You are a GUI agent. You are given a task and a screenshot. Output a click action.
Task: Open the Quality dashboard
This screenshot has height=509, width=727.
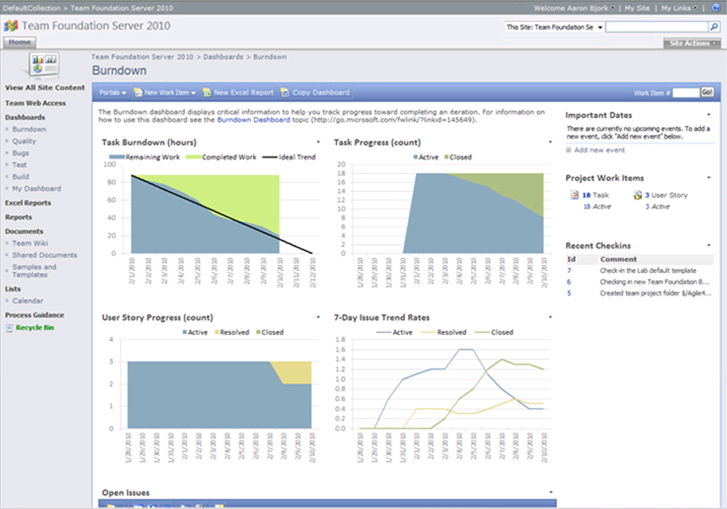(24, 141)
